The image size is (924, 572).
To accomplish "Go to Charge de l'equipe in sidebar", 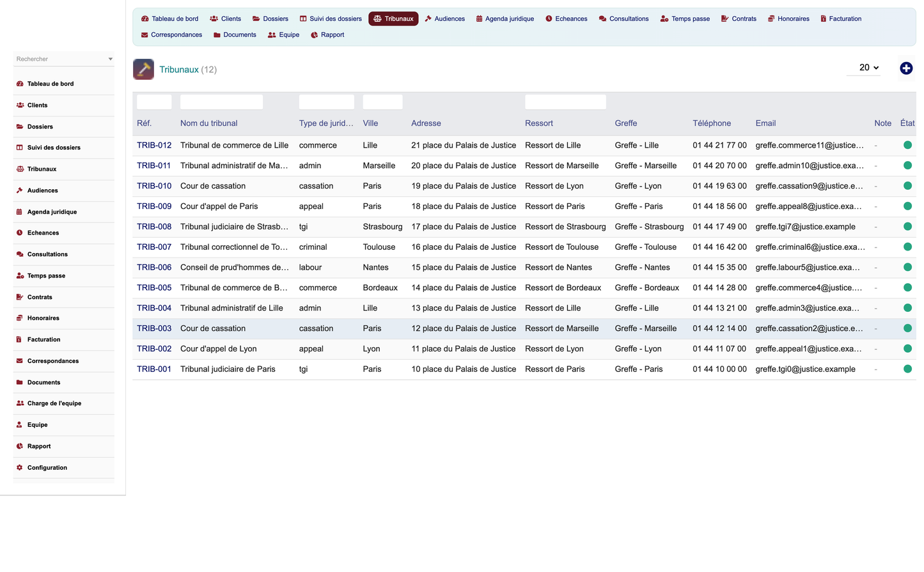I will coord(54,403).
